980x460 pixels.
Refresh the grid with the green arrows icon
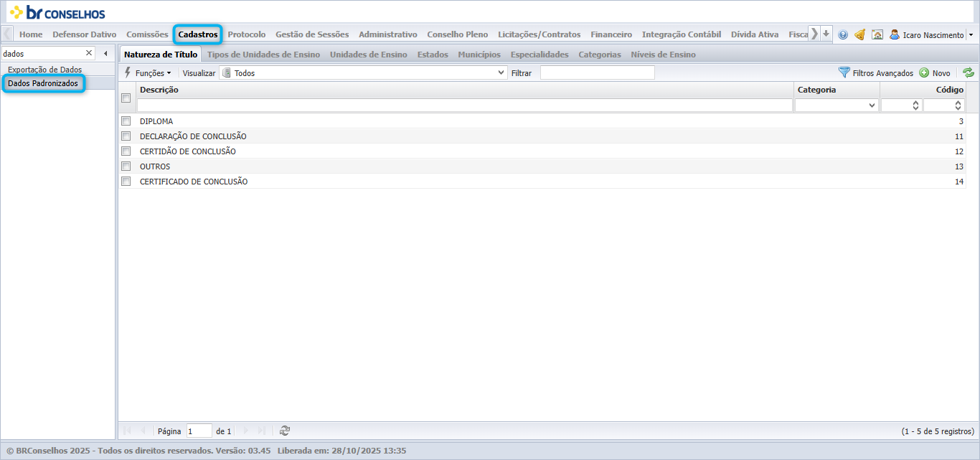tap(969, 72)
